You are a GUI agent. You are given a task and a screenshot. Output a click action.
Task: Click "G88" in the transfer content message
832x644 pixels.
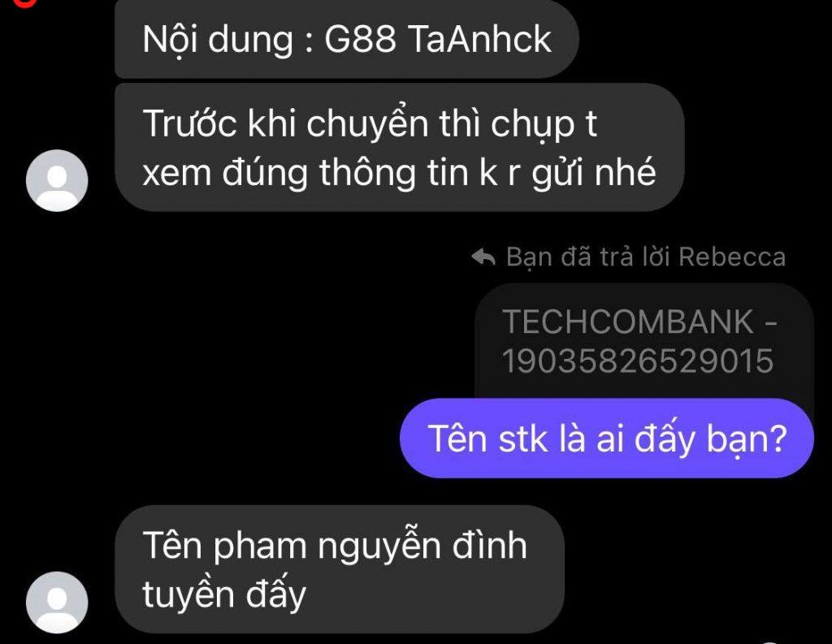[360, 39]
